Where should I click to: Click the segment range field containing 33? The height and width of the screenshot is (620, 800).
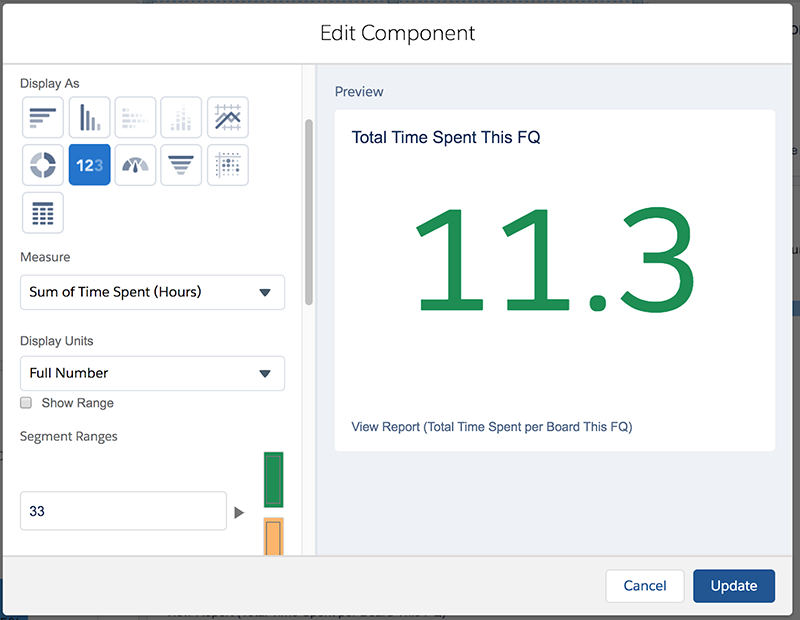[x=123, y=511]
